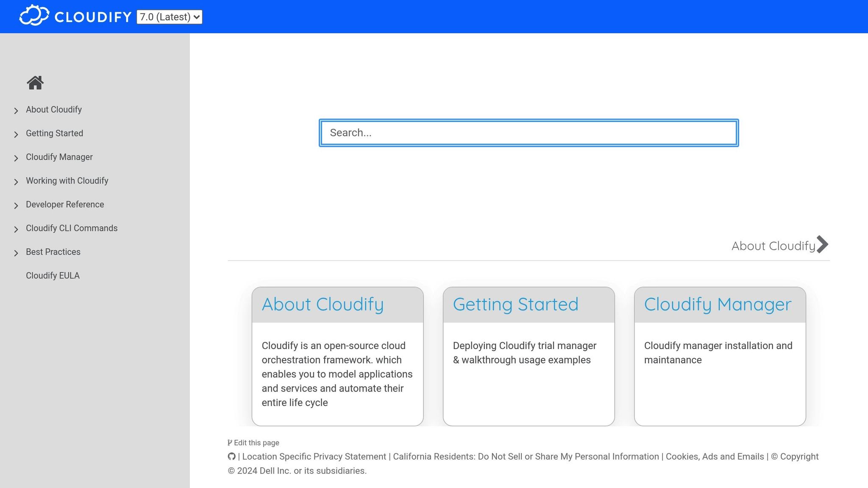The image size is (868, 488).
Task: Expand the Cloudify CLI Commands chevron
Action: 16,229
